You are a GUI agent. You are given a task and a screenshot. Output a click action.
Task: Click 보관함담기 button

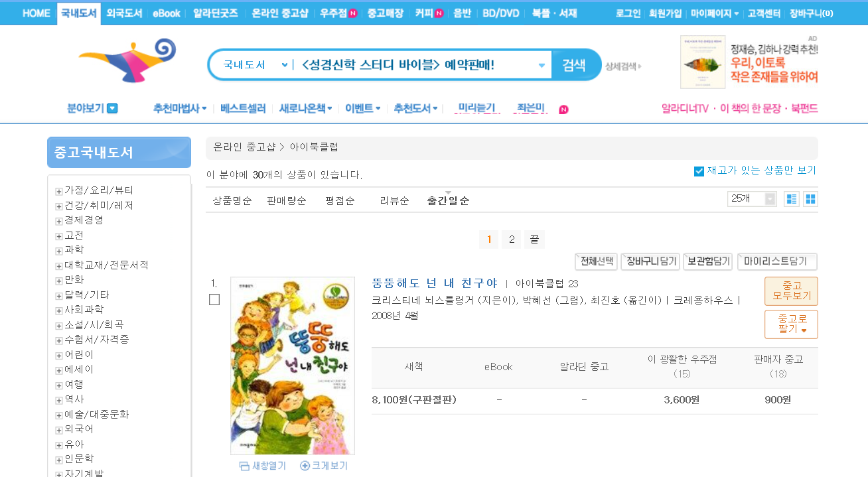coord(707,261)
